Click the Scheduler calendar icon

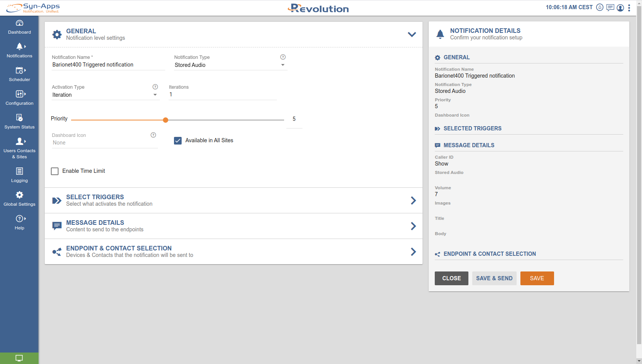tap(19, 71)
